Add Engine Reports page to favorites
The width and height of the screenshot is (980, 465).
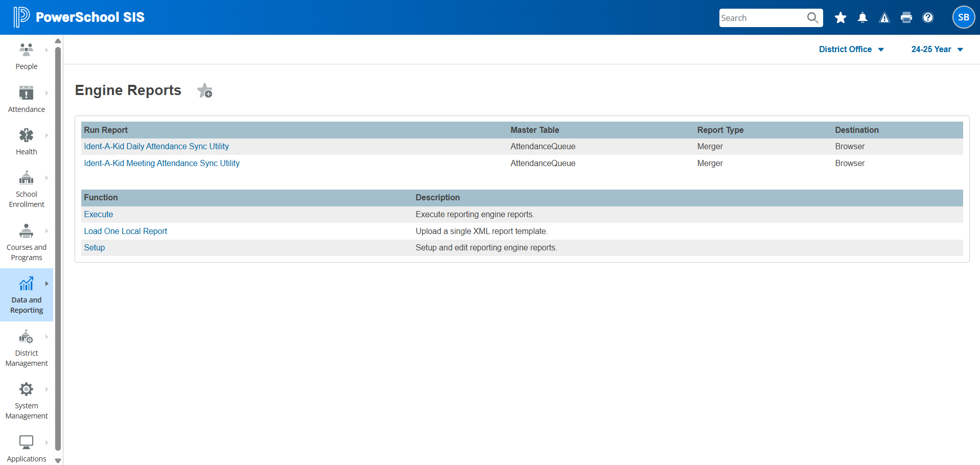pos(205,90)
